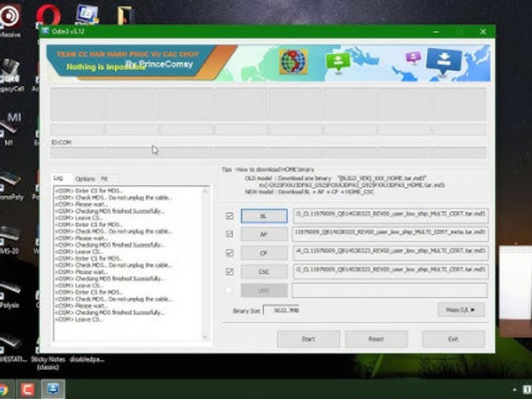Click the globe icon in Odin banner

(x=293, y=62)
